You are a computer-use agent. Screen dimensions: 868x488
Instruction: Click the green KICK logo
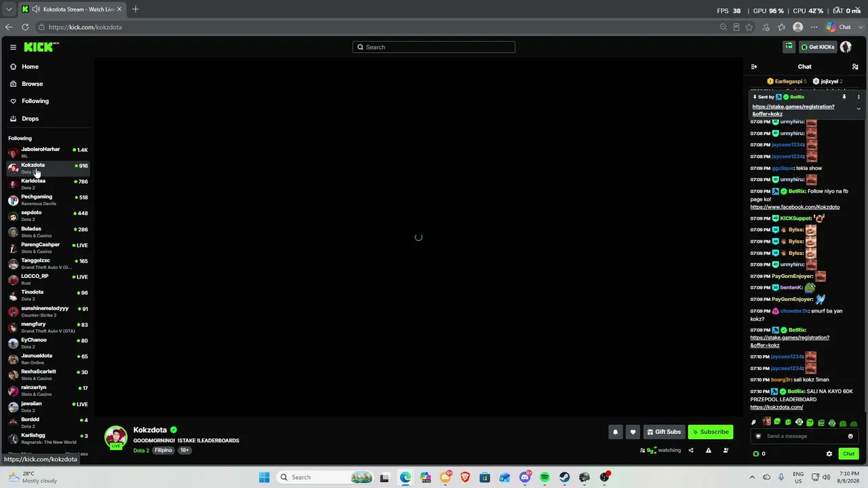pos(41,47)
